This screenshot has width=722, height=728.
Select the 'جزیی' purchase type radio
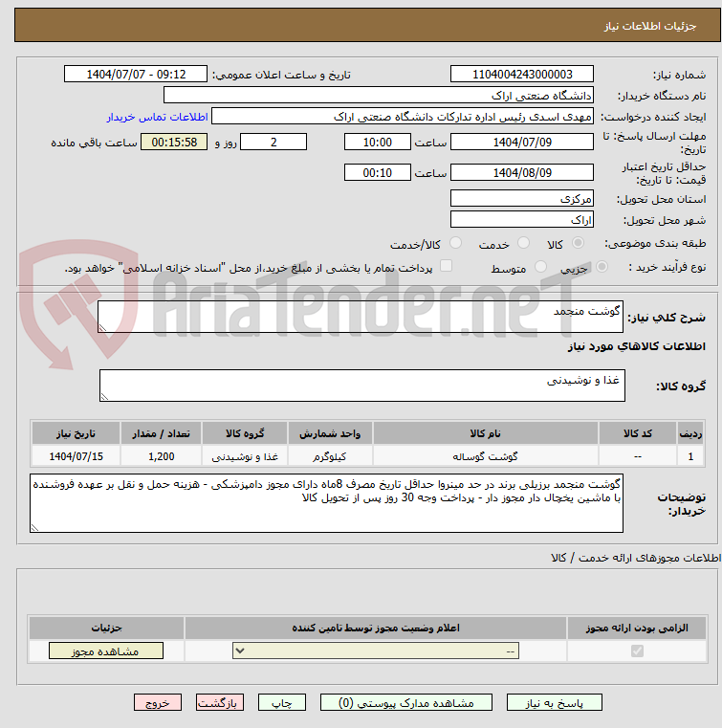(x=602, y=267)
